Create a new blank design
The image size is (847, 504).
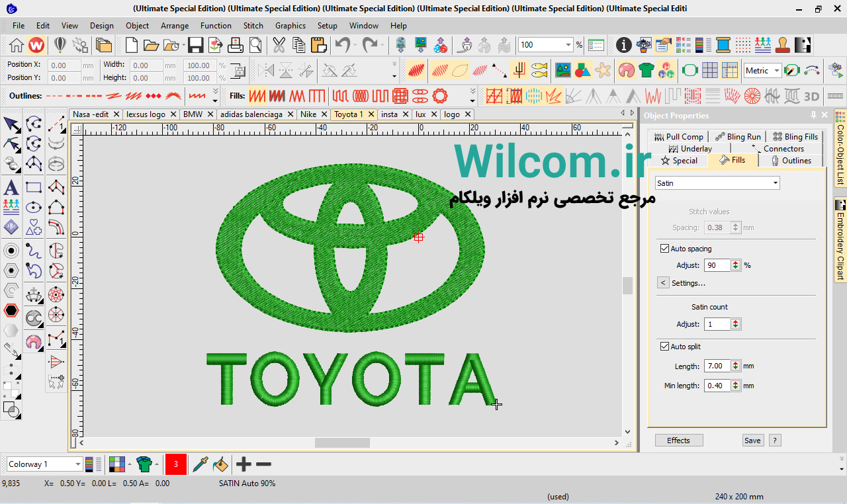(x=132, y=45)
